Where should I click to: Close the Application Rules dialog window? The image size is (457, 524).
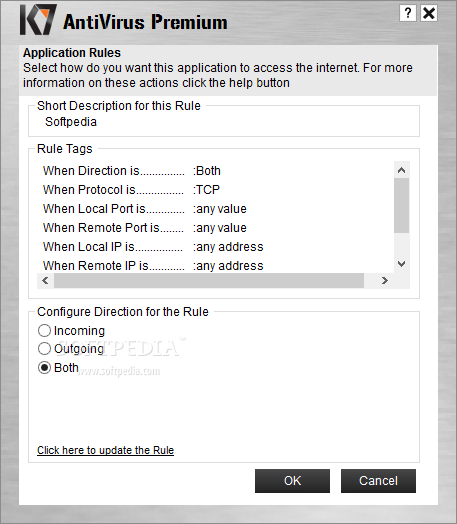[429, 13]
